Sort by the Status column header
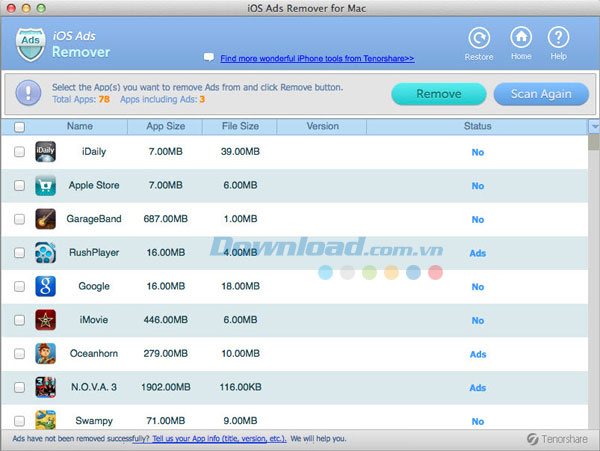600x451 pixels. tap(477, 127)
